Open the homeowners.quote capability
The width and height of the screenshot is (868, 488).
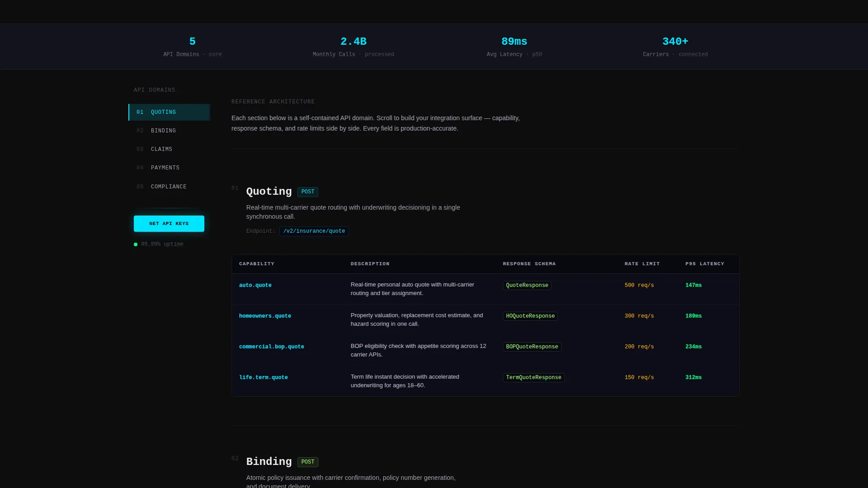[265, 316]
